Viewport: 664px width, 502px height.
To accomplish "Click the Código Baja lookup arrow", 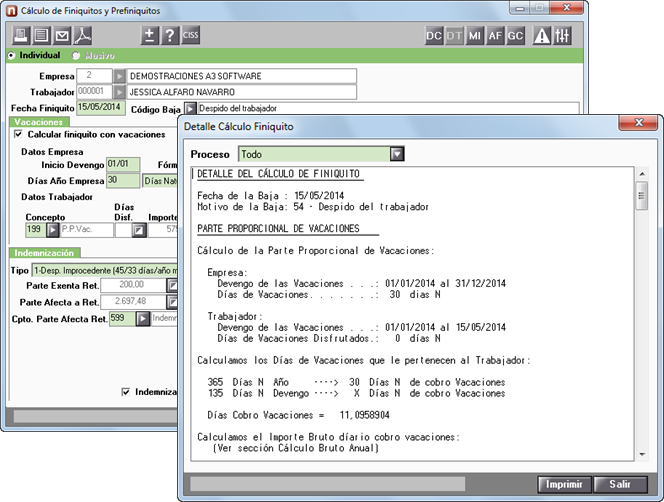I will (x=190, y=109).
